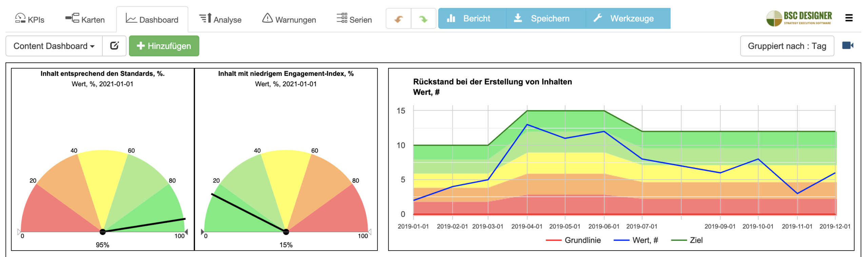Open the Serien tab

(354, 19)
